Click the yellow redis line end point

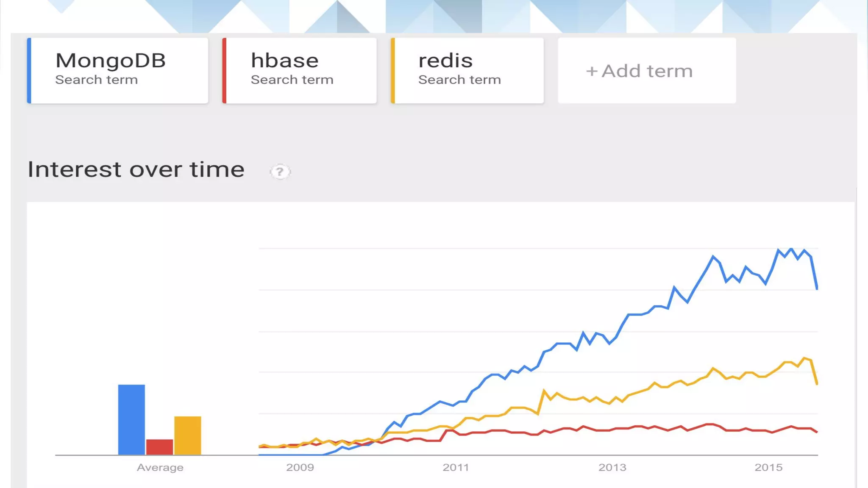(817, 383)
